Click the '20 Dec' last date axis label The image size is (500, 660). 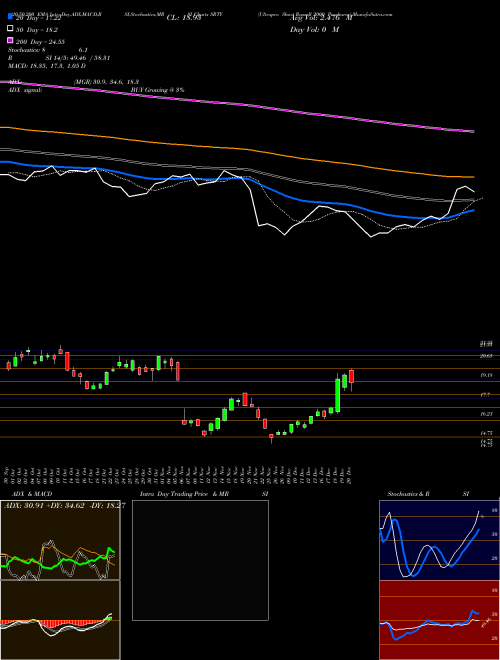pyautogui.click(x=350, y=475)
